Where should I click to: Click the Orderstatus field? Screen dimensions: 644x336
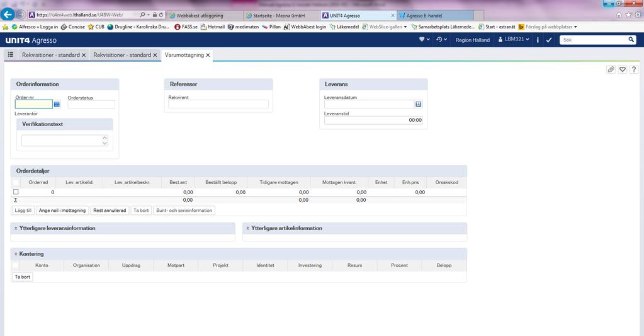pos(91,105)
